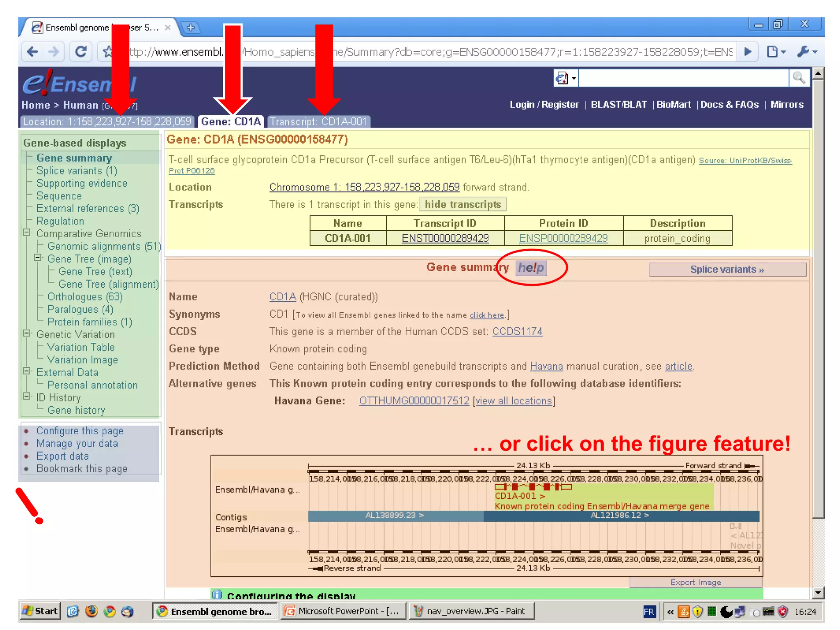Click the Ensembl search text field
840x630 pixels.
tap(683, 78)
